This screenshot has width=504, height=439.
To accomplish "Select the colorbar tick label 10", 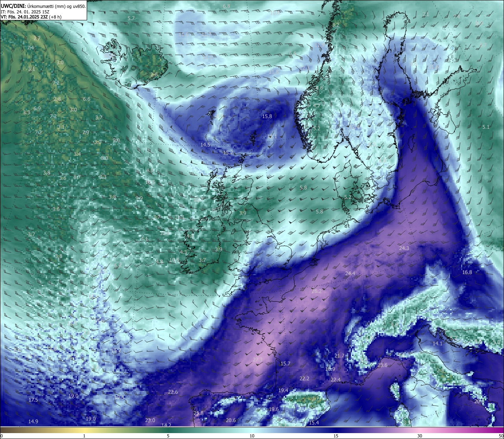I will [x=252, y=436].
